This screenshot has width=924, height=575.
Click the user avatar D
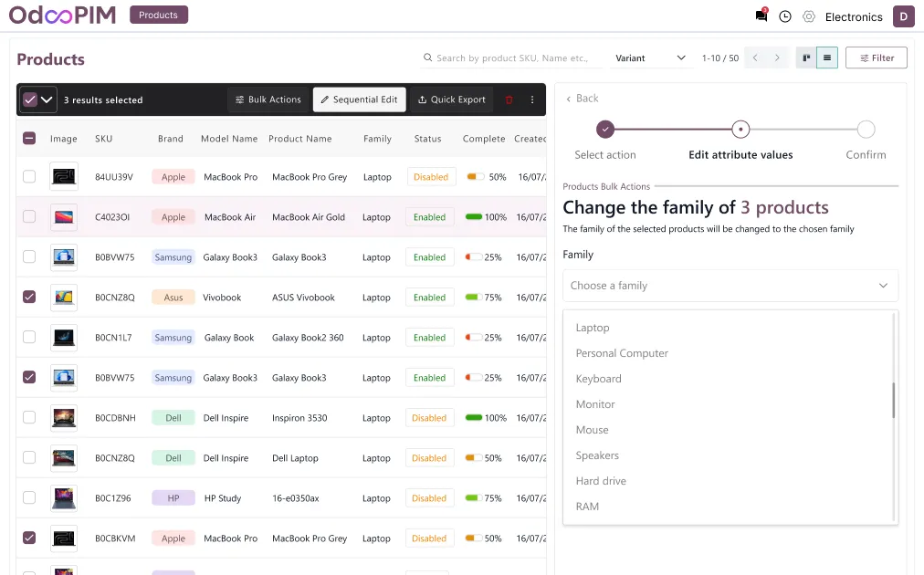(903, 16)
